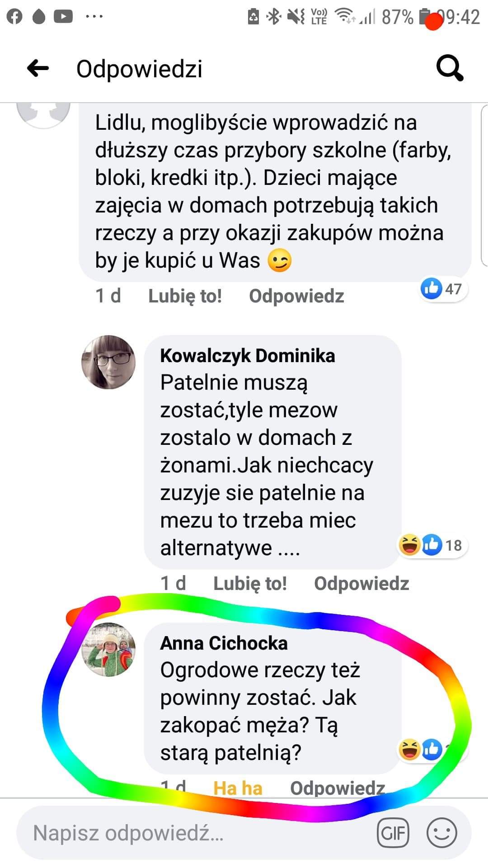Reply to Anna Cichocka's comment
Screen dimensions: 488x868
pyautogui.click(x=338, y=788)
